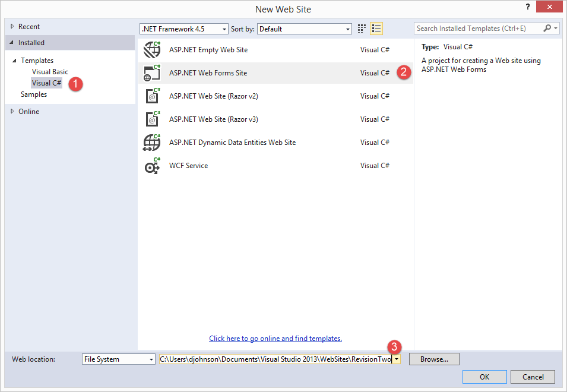Click the Browse... button

pos(434,359)
